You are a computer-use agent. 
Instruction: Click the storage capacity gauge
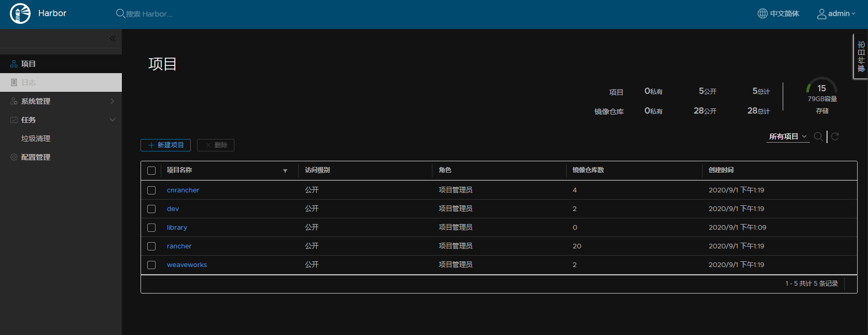click(x=822, y=86)
